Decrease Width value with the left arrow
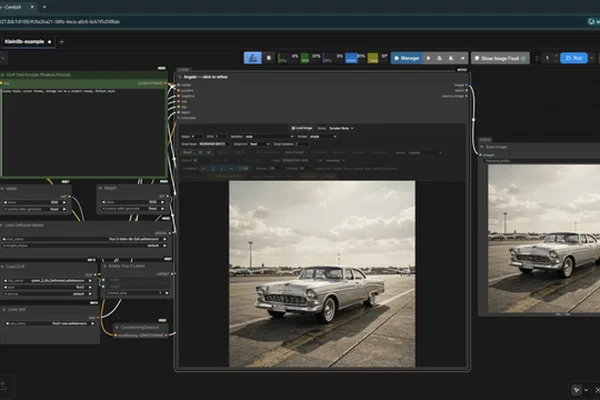This screenshot has height=400, width=600. [5, 202]
